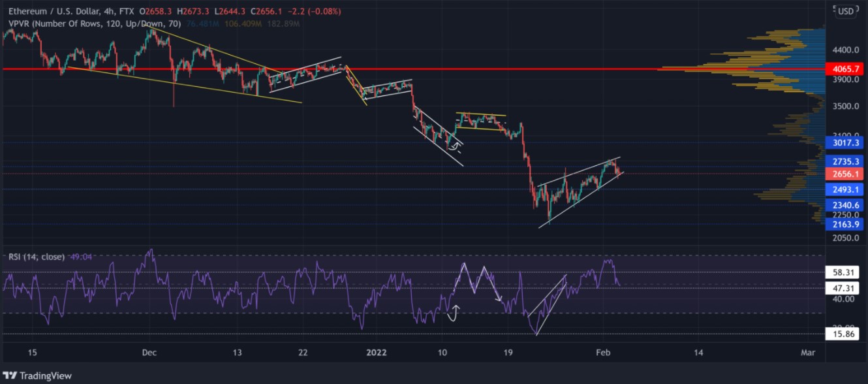This screenshot has height=384, width=868.
Task: Select the 15.86 RSI level label
Action: (845, 334)
